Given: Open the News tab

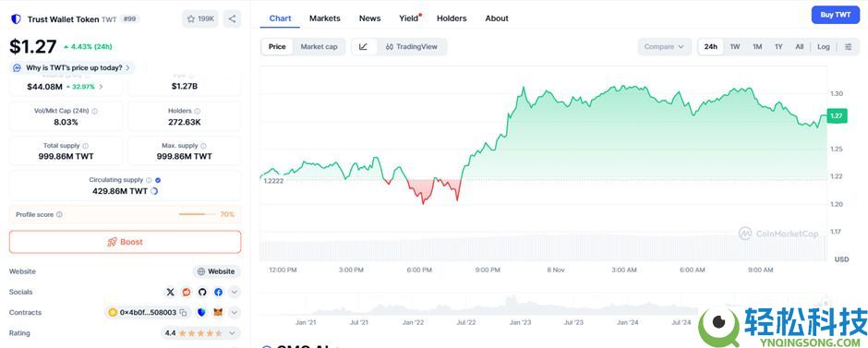Looking at the screenshot, I should 369,18.
